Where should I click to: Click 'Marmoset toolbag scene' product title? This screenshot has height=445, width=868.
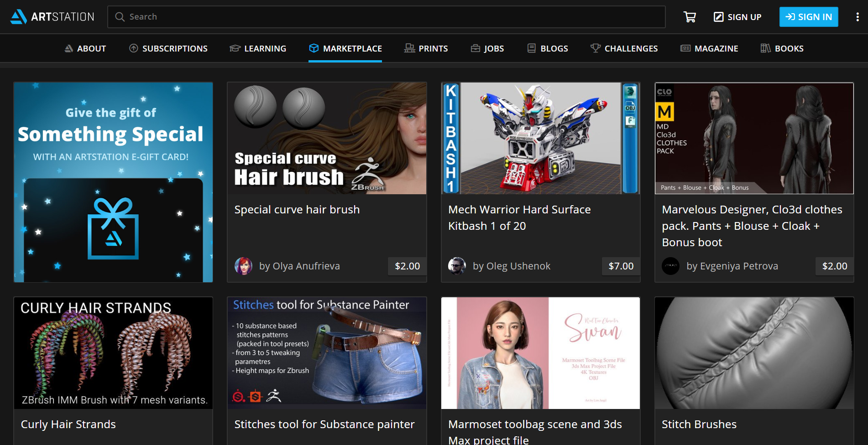(535, 432)
